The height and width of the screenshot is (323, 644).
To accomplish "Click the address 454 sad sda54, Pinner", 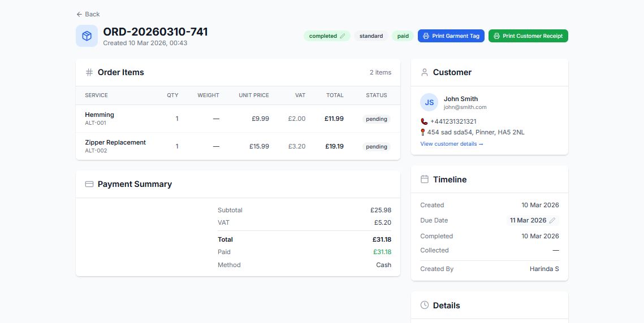I will click(476, 132).
